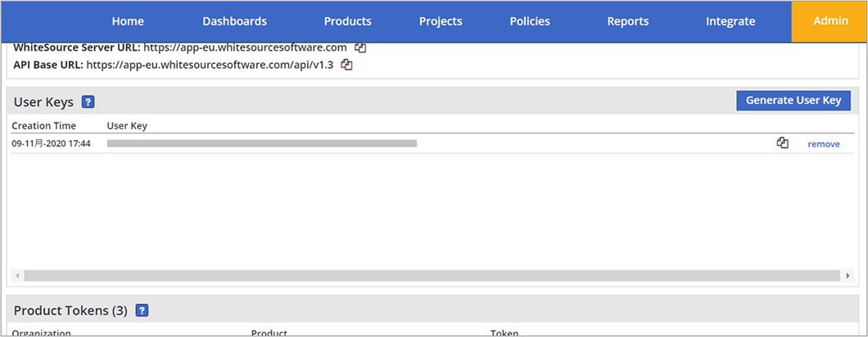Open help for Product Tokens section
The height and width of the screenshot is (337, 868).
[142, 311]
